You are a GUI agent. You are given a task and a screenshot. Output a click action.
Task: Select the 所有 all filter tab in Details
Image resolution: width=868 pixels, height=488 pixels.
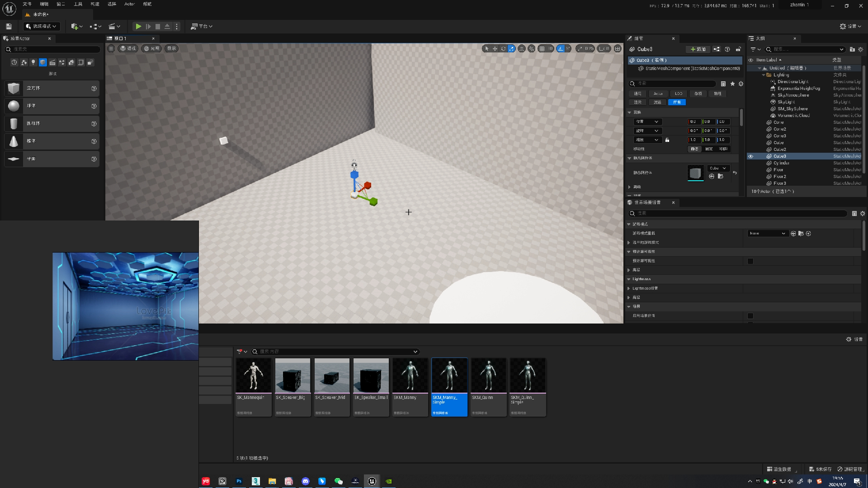pos(676,102)
